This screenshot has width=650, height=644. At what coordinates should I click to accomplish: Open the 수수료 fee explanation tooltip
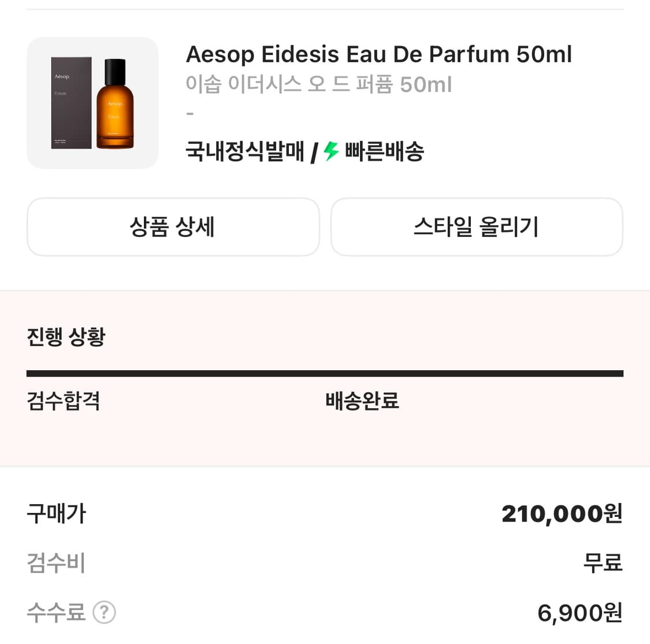click(x=105, y=613)
